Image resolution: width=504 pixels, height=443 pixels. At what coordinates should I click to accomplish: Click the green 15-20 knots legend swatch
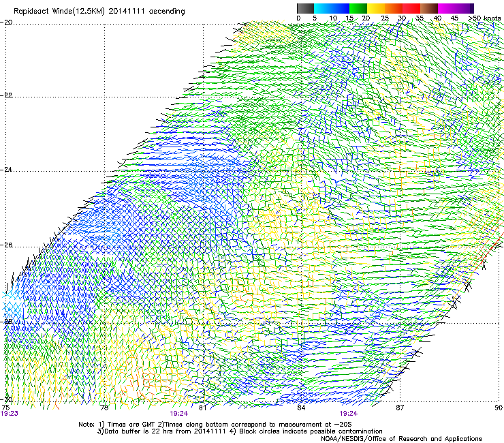click(358, 8)
